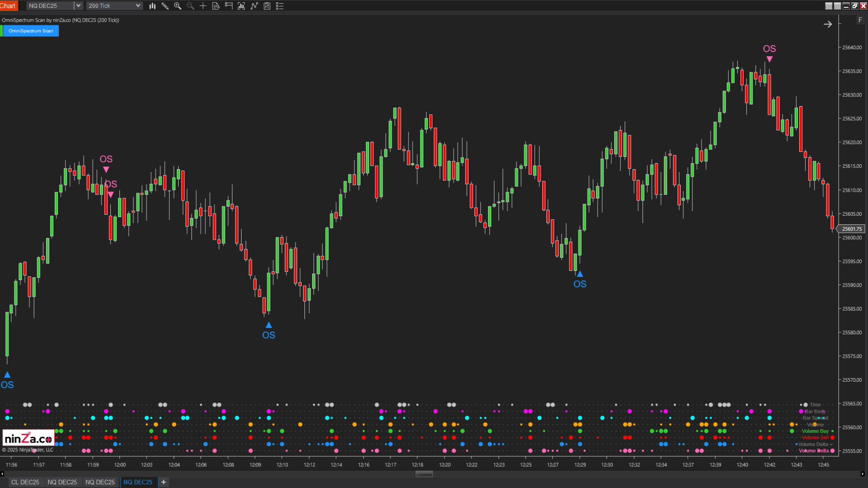Open the properties list icon
The width and height of the screenshot is (868, 488).
[280, 6]
